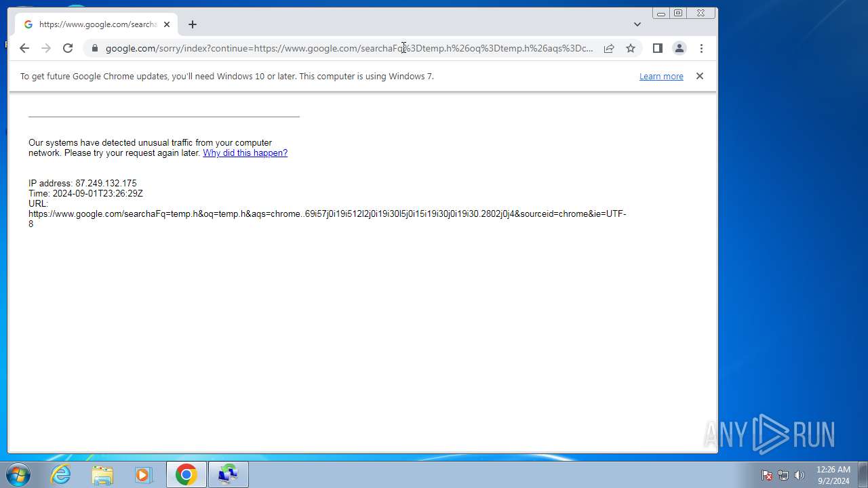This screenshot has width=868, height=488.
Task: Share this page icon
Action: [609, 48]
